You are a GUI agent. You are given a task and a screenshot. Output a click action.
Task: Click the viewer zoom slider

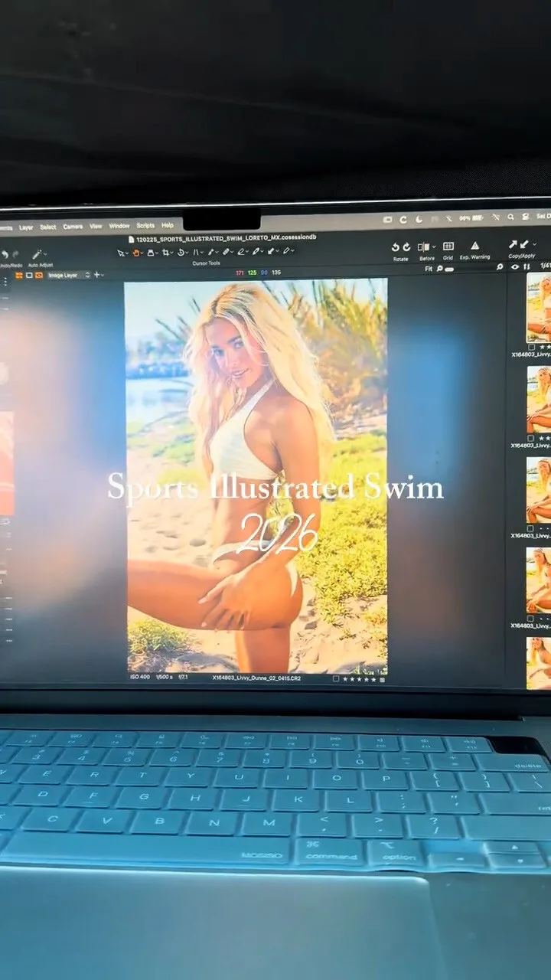pos(449,269)
